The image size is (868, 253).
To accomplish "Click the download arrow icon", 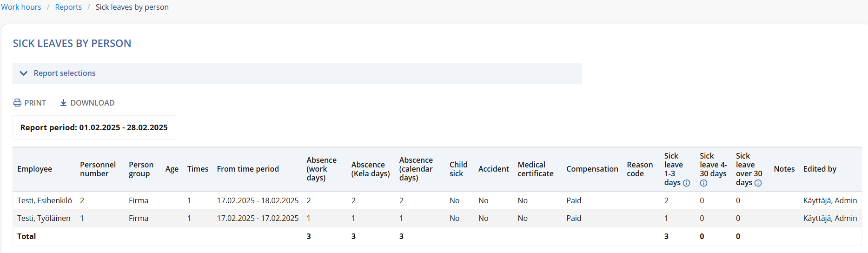I will point(63,103).
